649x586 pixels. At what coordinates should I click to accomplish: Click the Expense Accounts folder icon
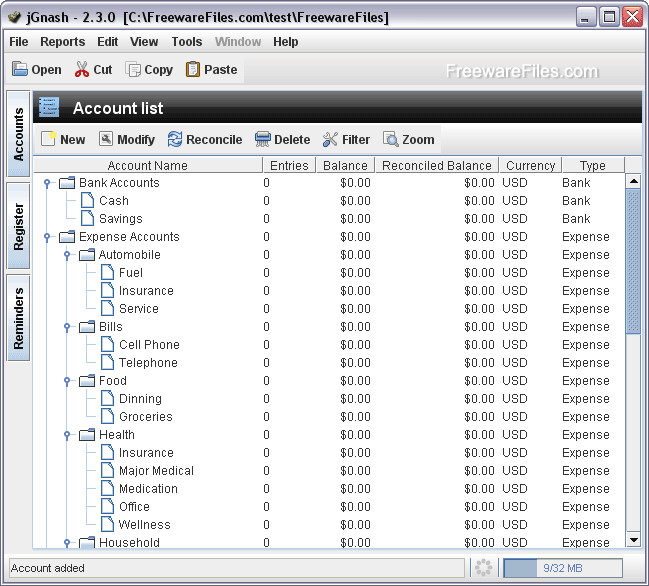(x=67, y=237)
